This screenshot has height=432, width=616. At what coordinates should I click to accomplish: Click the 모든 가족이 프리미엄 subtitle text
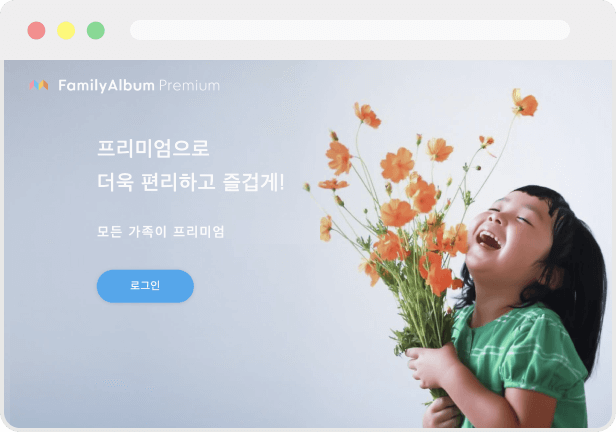click(x=161, y=232)
